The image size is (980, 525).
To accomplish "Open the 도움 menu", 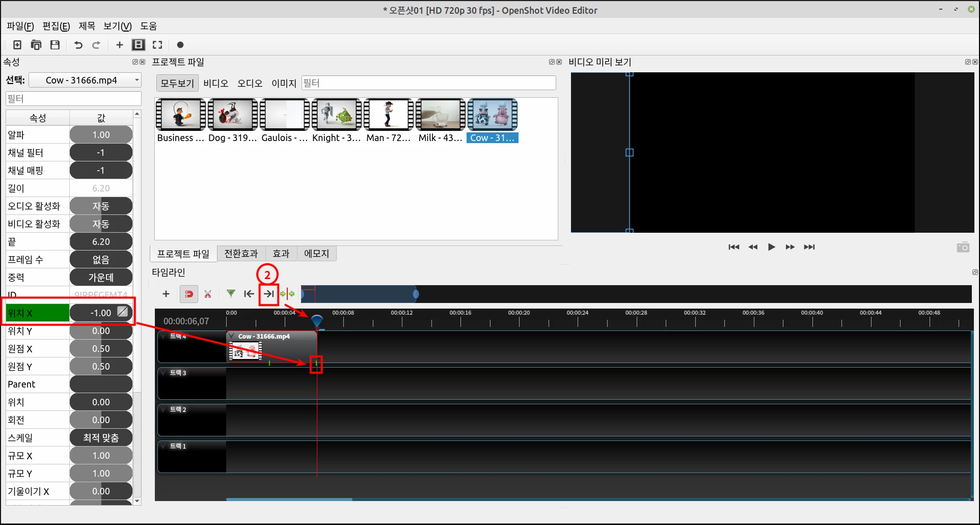I will (x=149, y=26).
